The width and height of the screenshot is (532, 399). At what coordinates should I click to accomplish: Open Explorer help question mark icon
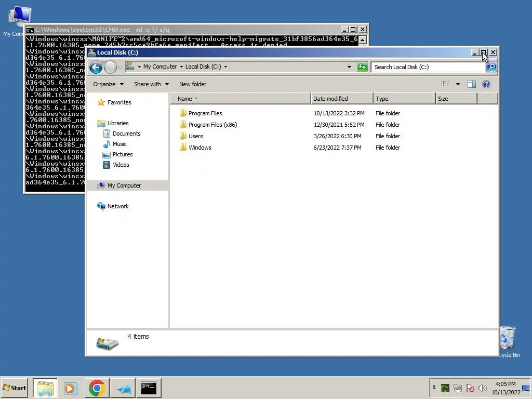point(486,84)
